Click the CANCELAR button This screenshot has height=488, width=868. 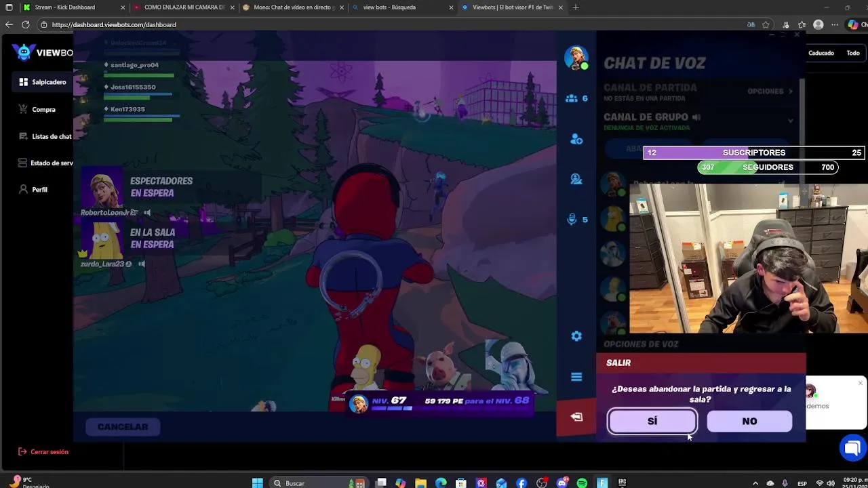[x=122, y=427]
